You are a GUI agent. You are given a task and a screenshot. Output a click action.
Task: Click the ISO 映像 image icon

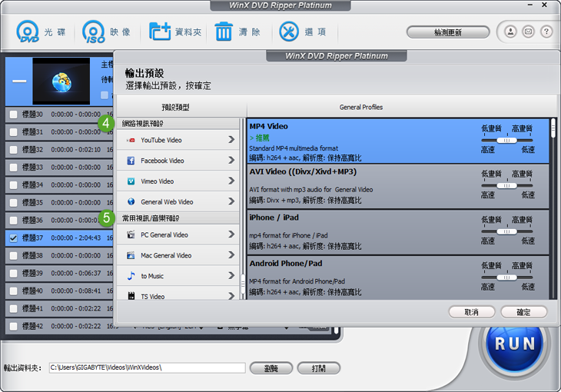pos(94,32)
